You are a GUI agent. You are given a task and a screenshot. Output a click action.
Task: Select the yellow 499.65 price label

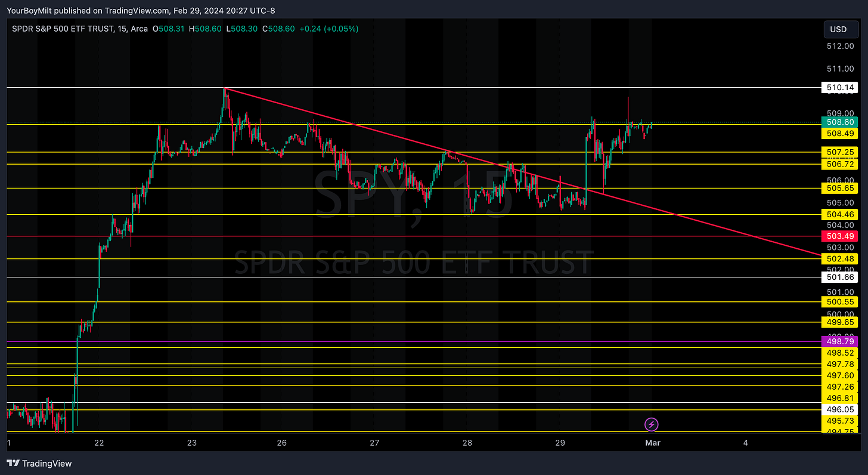[x=840, y=322]
